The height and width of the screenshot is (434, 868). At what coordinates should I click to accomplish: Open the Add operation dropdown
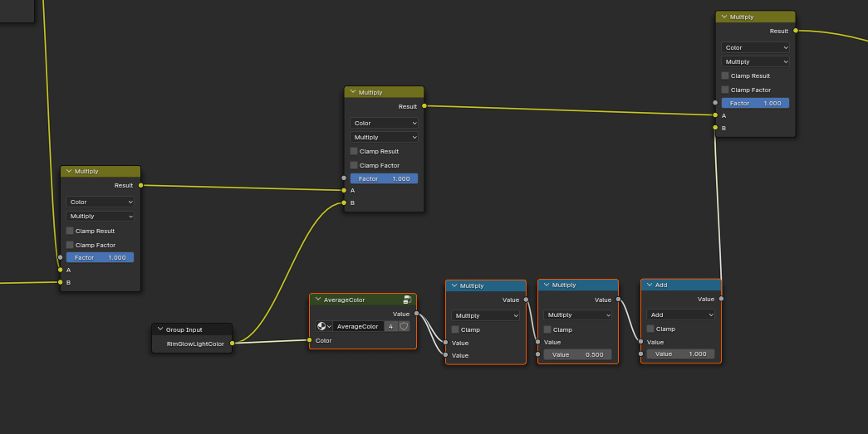coord(681,315)
